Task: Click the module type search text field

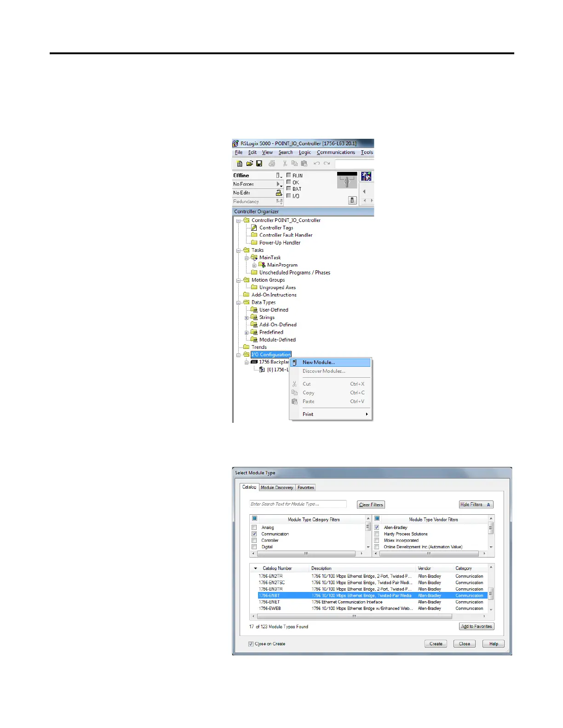Action: pos(298,504)
